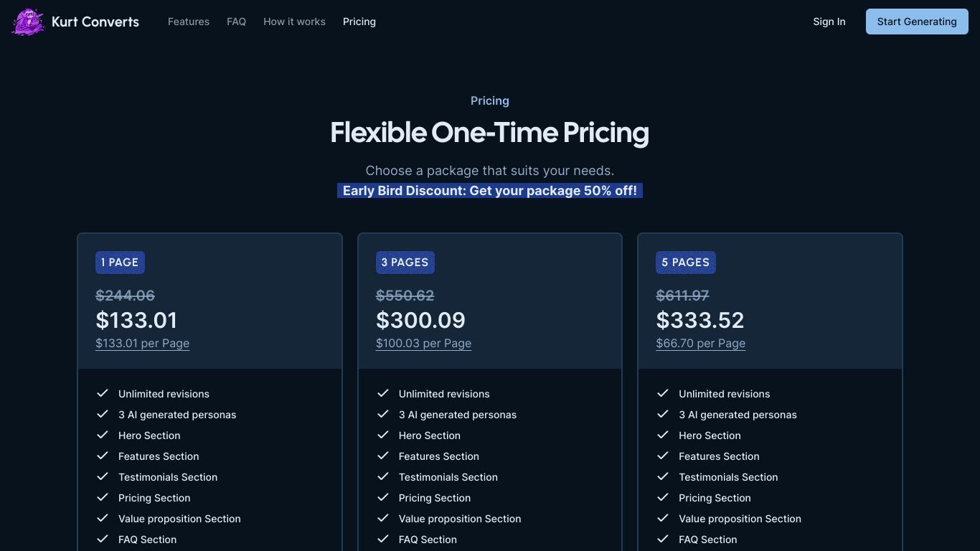
Task: Click checkmark by Testimonials Section in 3 Pages plan
Action: point(383,476)
